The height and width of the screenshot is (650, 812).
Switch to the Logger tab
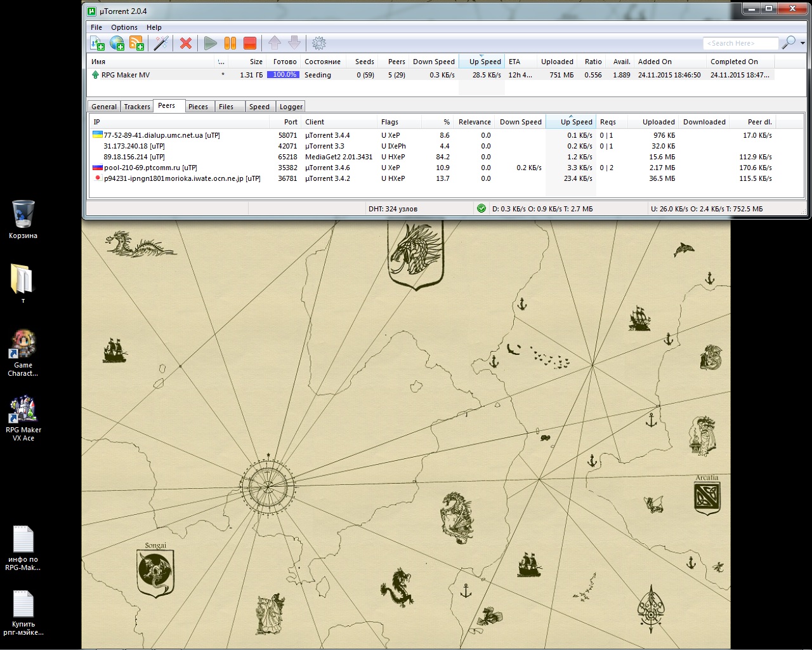pyautogui.click(x=291, y=107)
